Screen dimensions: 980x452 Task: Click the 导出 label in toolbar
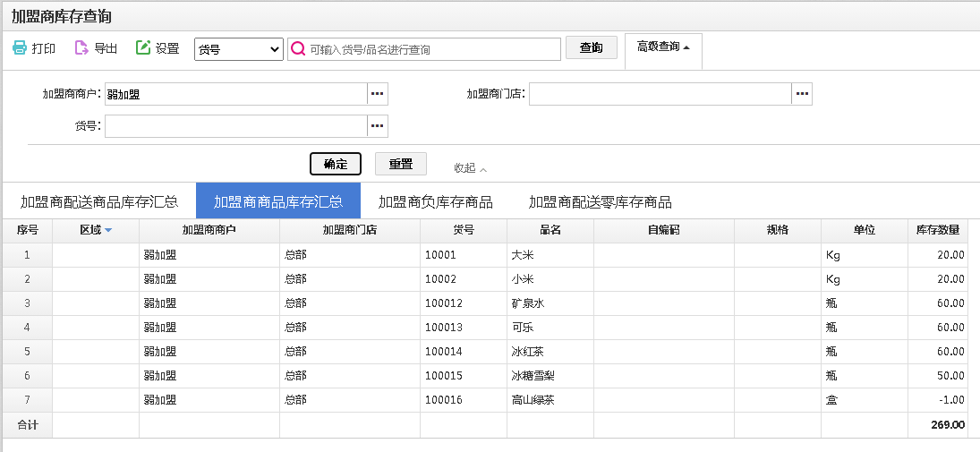click(106, 48)
